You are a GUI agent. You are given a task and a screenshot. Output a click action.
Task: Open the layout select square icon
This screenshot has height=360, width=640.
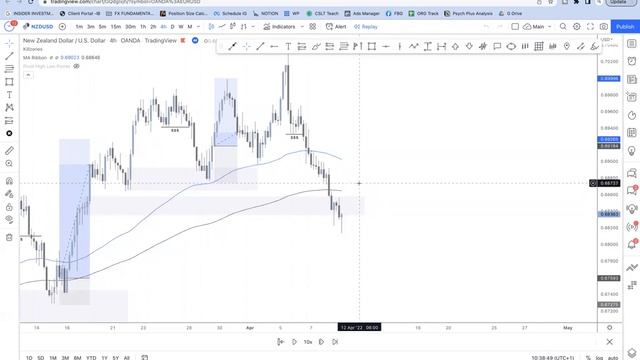tap(515, 27)
